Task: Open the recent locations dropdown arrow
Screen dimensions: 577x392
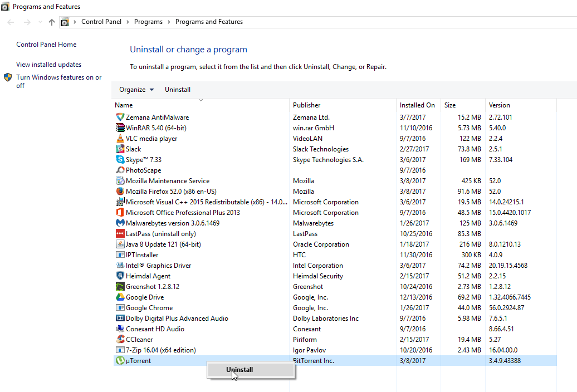Action: pos(40,22)
